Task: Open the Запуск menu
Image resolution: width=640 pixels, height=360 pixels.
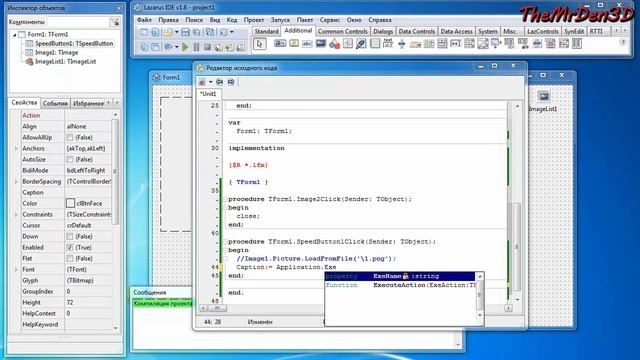Action: 280,20
